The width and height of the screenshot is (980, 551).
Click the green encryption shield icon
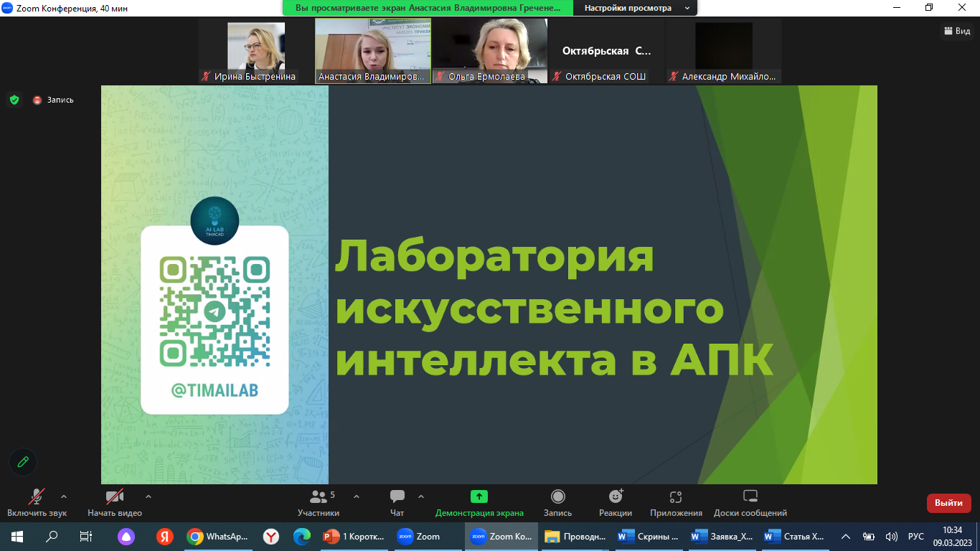click(x=14, y=100)
